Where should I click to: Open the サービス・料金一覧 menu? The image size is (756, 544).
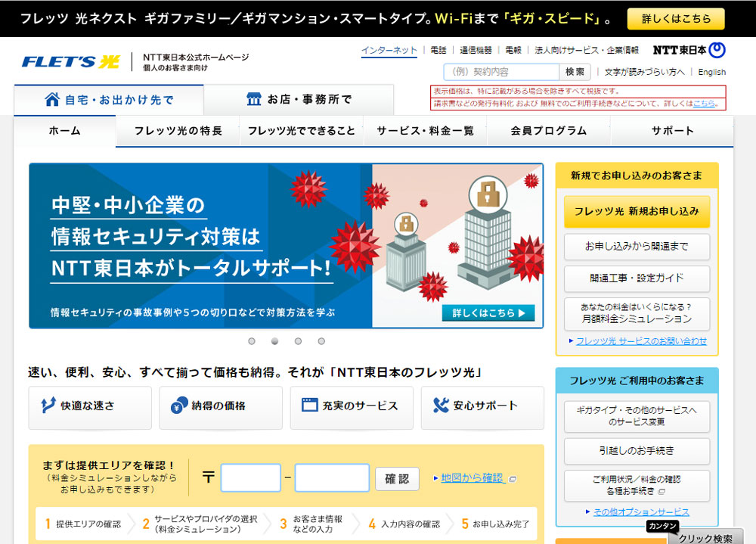425,131
